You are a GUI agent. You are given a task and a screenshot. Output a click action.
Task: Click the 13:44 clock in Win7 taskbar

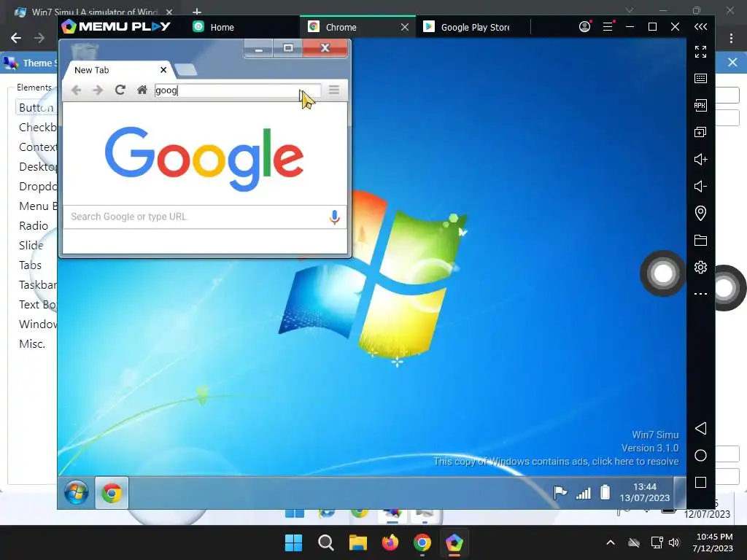click(645, 492)
